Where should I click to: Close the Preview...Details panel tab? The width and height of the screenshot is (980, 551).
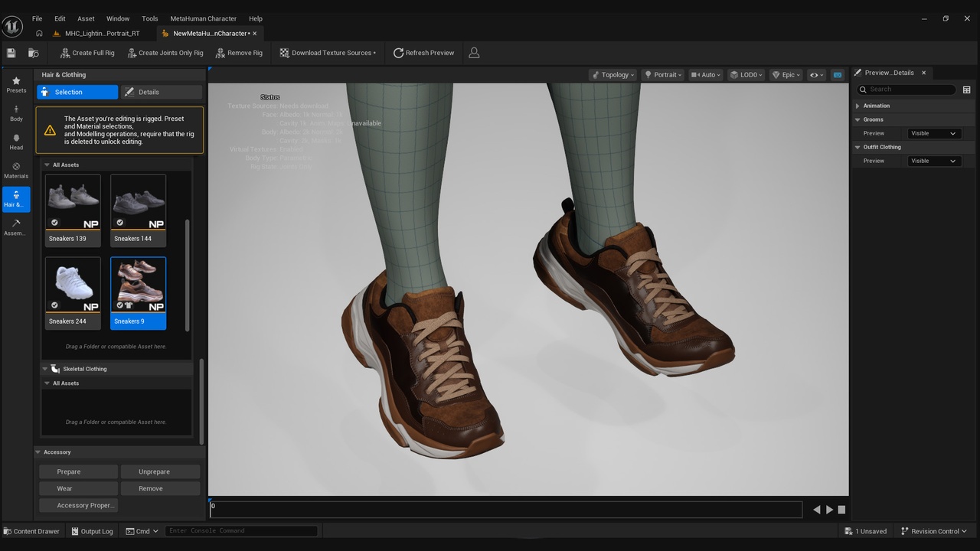(x=923, y=73)
